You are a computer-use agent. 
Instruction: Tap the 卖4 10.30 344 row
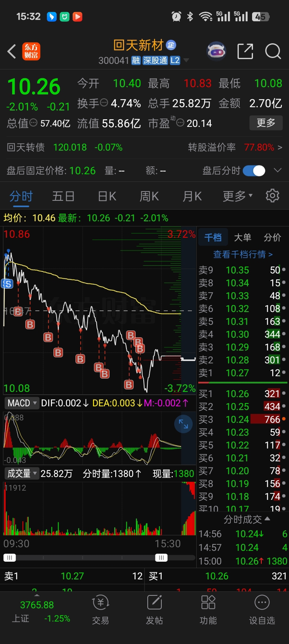click(x=242, y=334)
